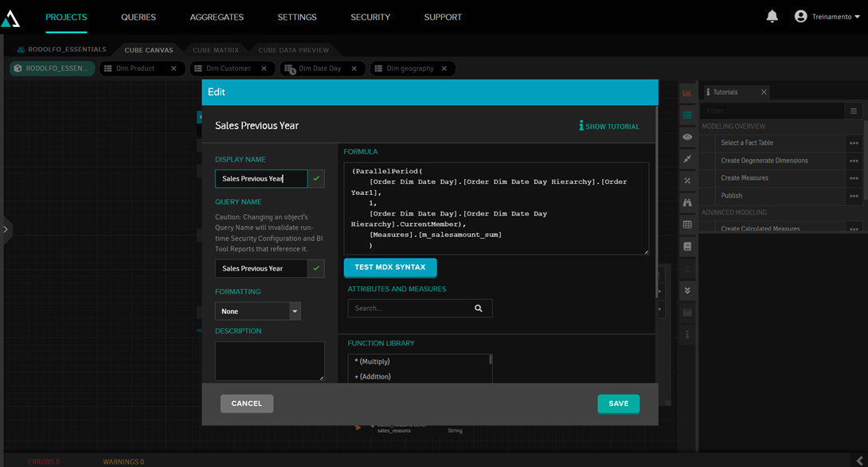Open the Aggregates menu
This screenshot has height=467, width=868.
[x=217, y=17]
